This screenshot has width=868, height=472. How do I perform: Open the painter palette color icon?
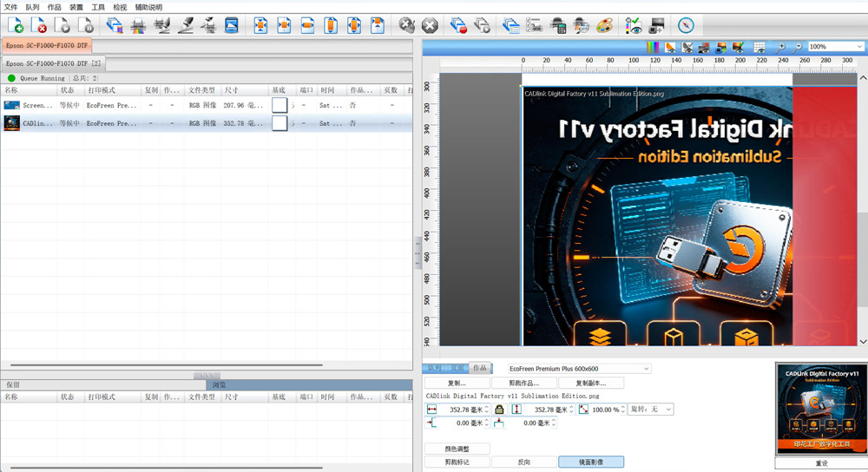(604, 25)
